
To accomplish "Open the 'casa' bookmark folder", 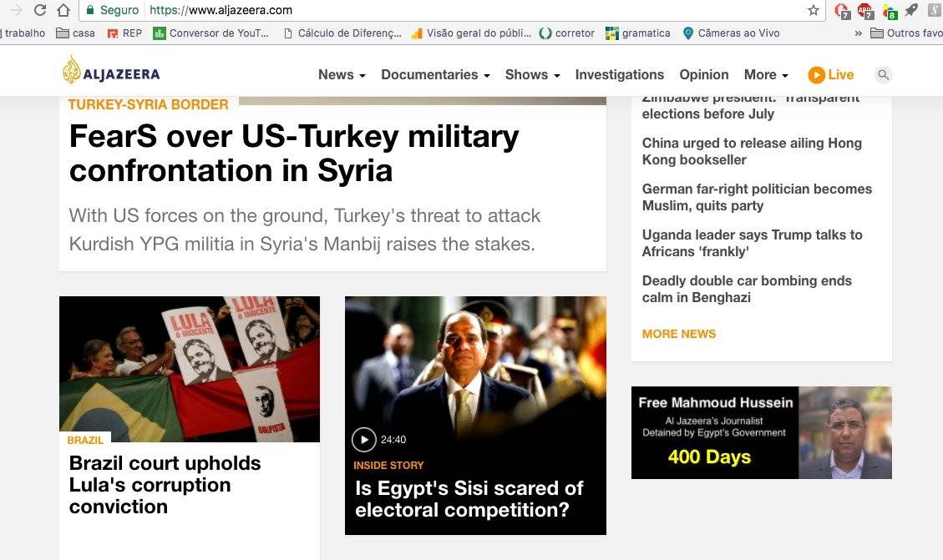I will pos(76,33).
